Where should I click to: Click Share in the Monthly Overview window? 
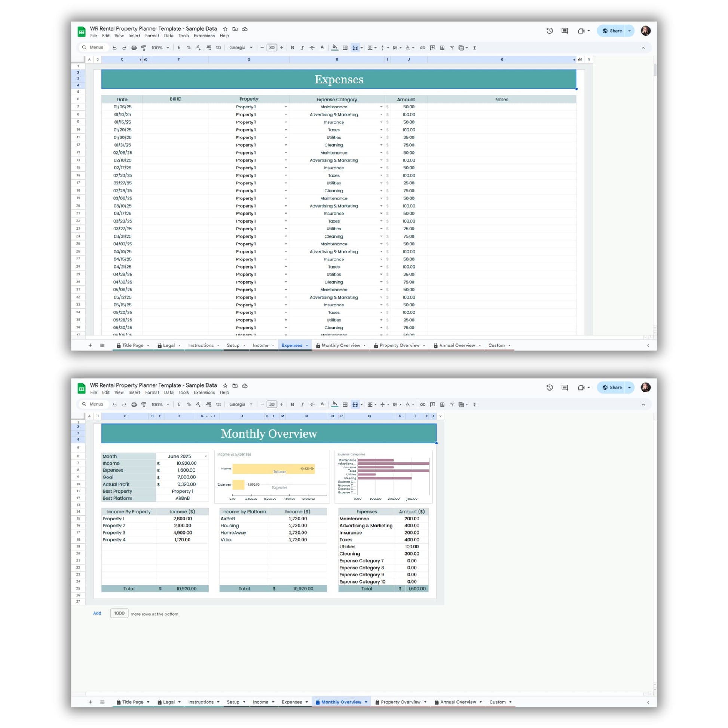pos(612,387)
